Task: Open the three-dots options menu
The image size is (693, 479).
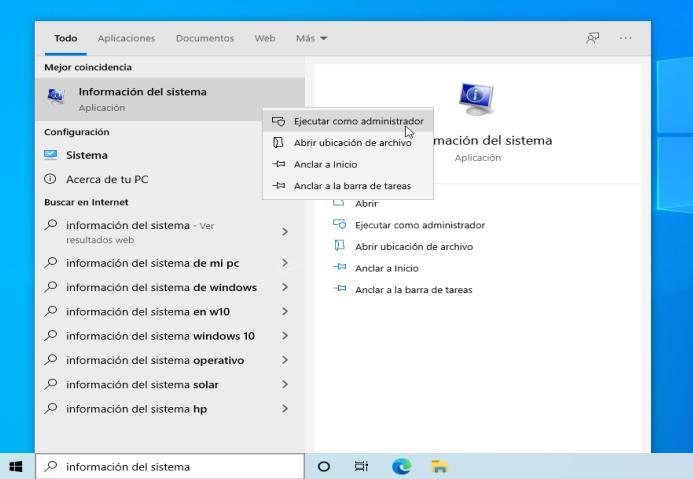Action: [625, 38]
